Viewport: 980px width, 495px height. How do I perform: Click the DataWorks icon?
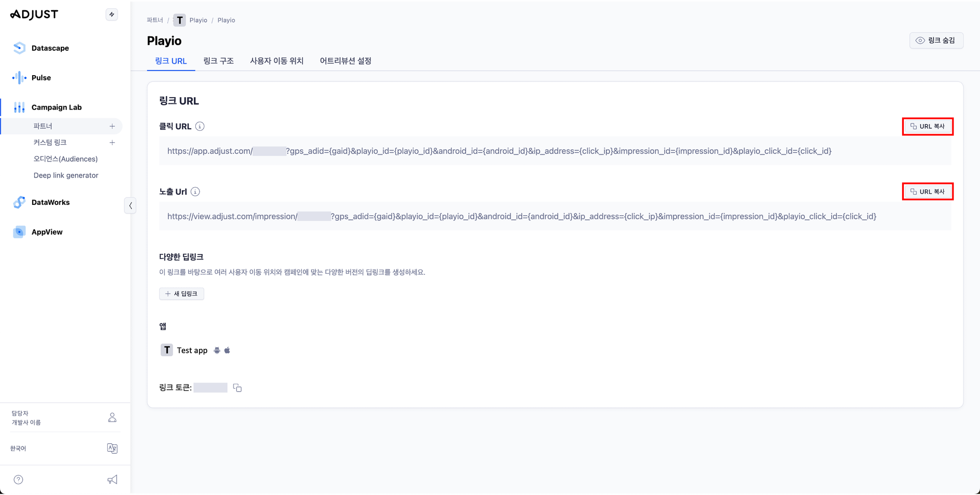(19, 202)
